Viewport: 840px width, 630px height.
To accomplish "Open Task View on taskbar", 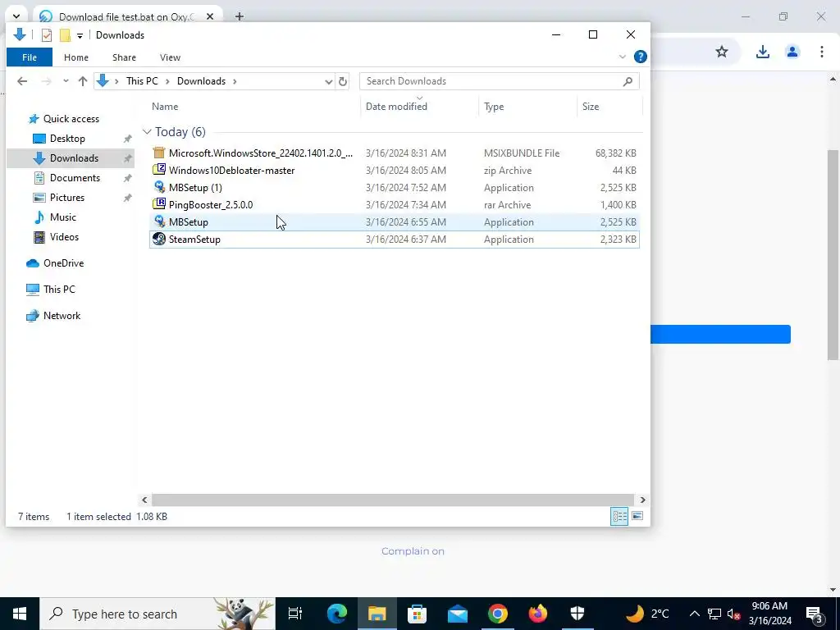I will [x=295, y=614].
